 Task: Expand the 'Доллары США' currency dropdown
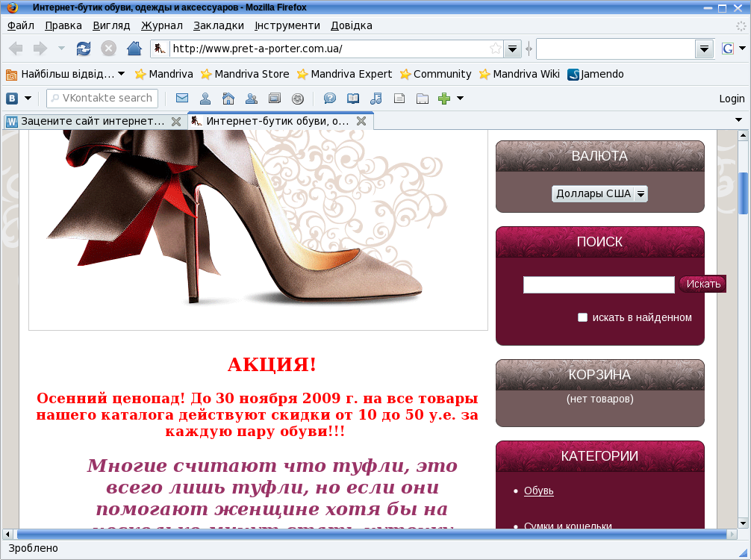pyautogui.click(x=641, y=194)
